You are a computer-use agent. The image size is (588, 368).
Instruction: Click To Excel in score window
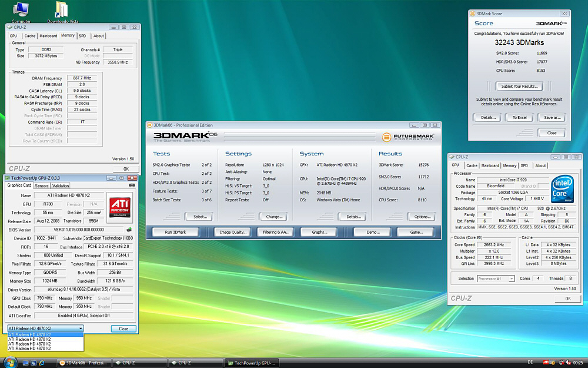[519, 118]
